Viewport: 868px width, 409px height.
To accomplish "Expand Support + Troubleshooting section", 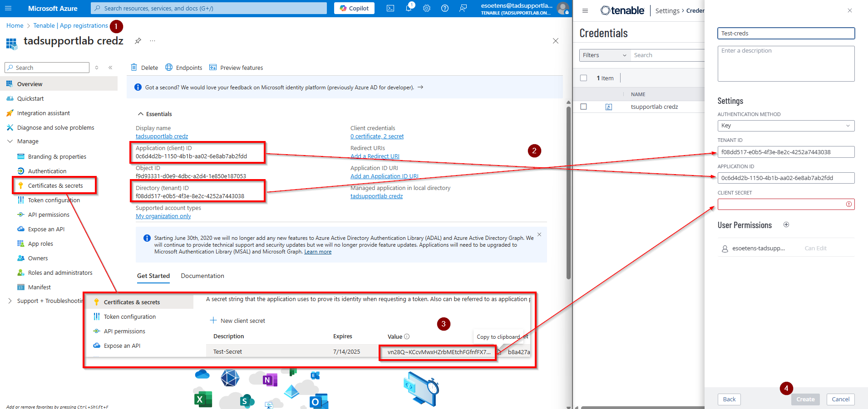I will pyautogui.click(x=10, y=301).
